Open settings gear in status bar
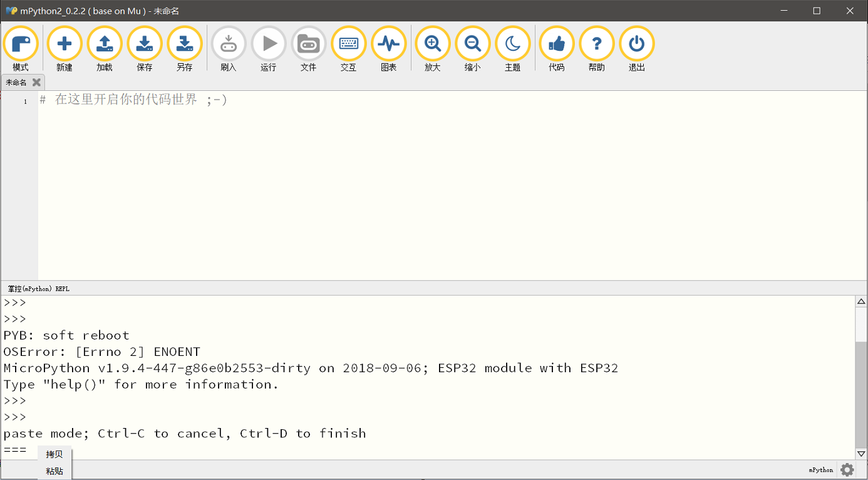The height and width of the screenshot is (480, 868). pyautogui.click(x=847, y=469)
